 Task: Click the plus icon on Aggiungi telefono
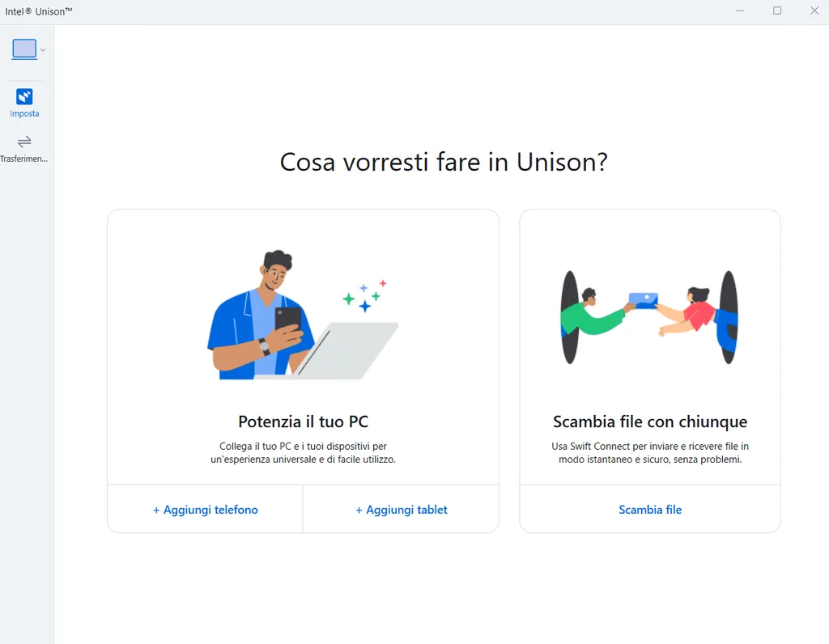(x=156, y=510)
